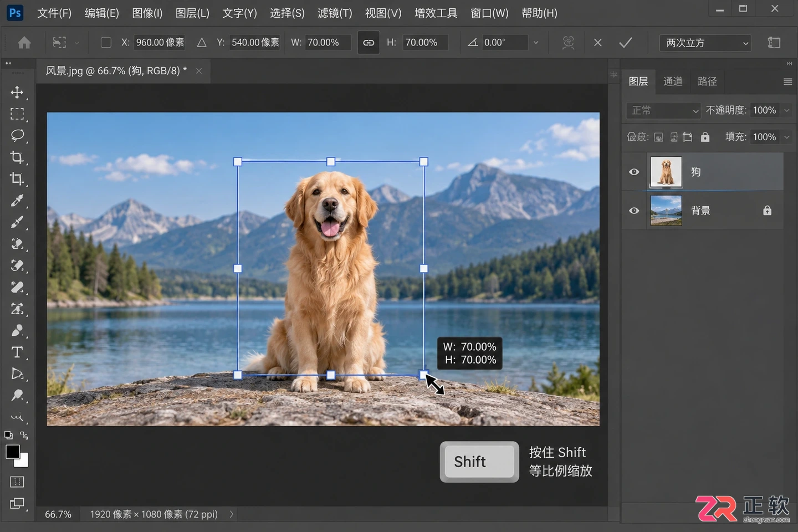Open the 图像(I) menu
Screen dimensions: 798x532
[x=147, y=13]
